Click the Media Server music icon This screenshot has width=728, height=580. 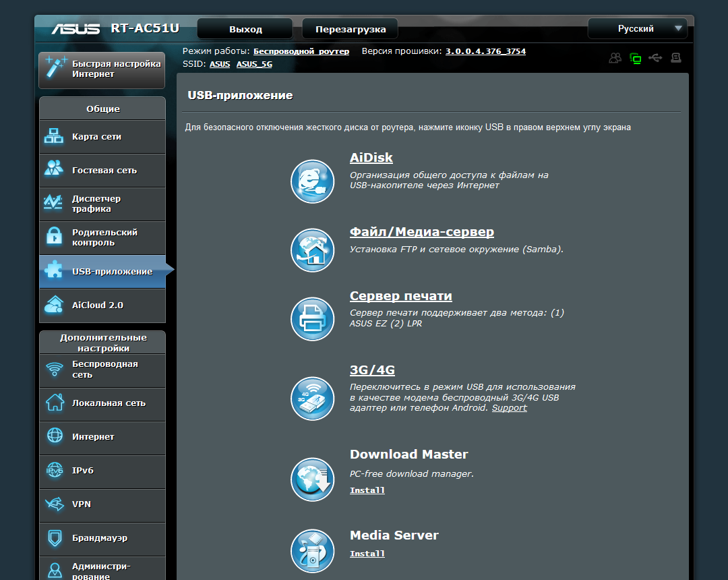(313, 551)
